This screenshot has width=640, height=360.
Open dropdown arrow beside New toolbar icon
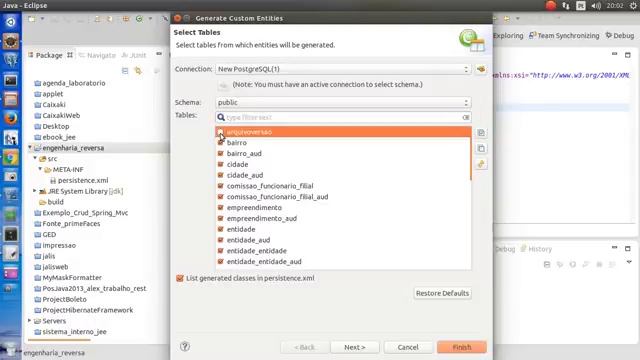coord(42,19)
